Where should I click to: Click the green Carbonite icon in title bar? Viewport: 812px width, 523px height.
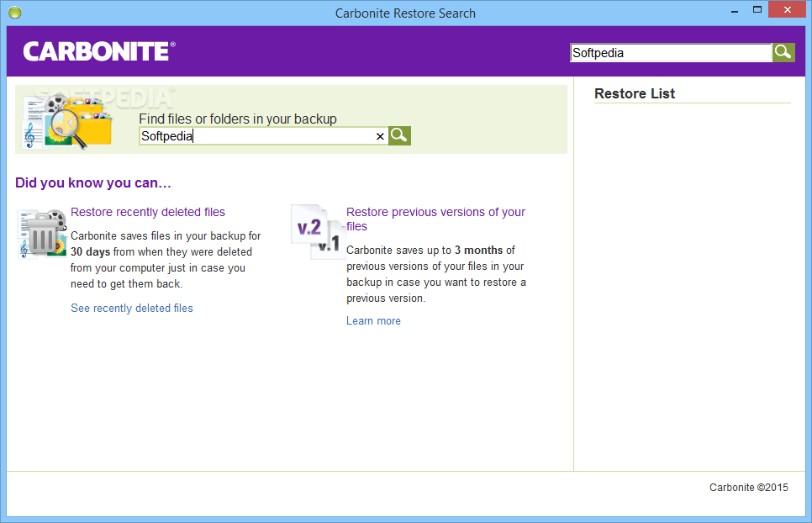pos(15,13)
